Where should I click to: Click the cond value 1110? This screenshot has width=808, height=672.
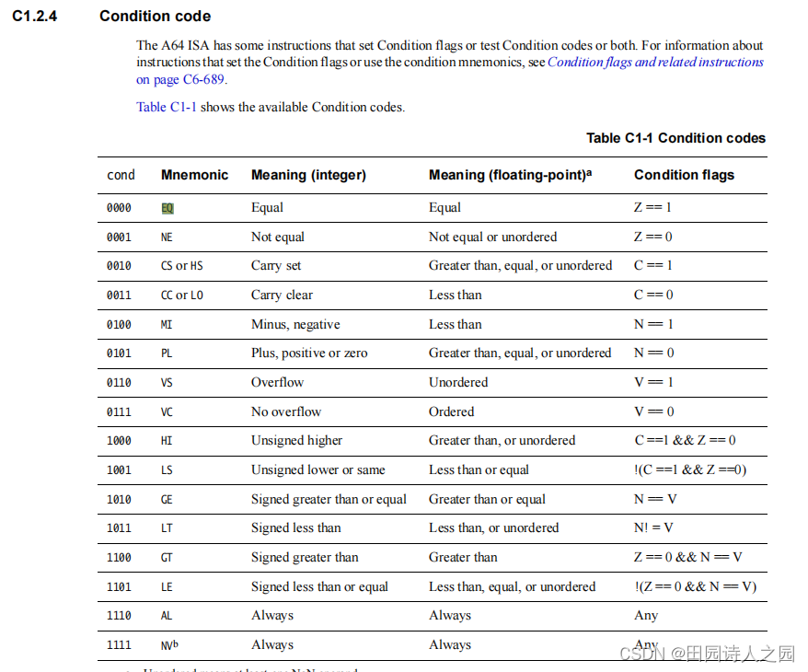119,616
